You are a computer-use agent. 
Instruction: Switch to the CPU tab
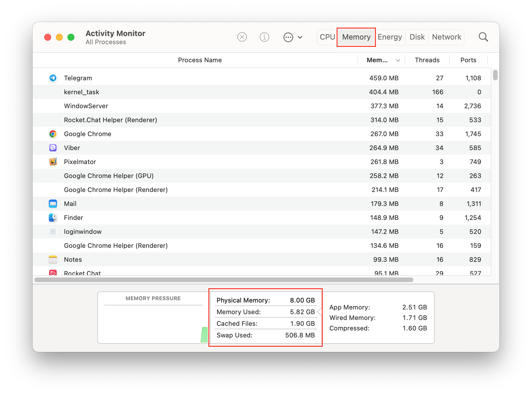point(327,37)
